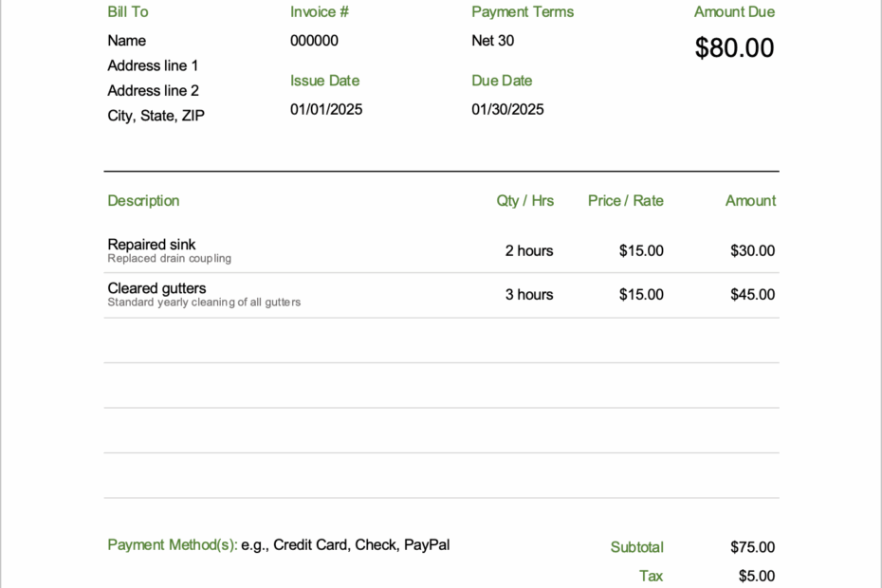Viewport: 882px width, 588px height.
Task: Click the Cleared gutters line item description
Action: point(156,288)
